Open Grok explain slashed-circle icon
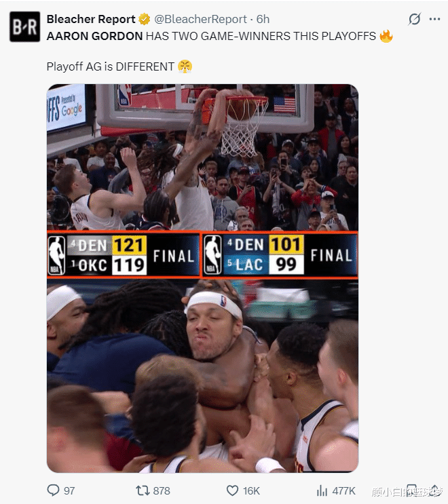The width and height of the screenshot is (448, 504). [x=415, y=19]
